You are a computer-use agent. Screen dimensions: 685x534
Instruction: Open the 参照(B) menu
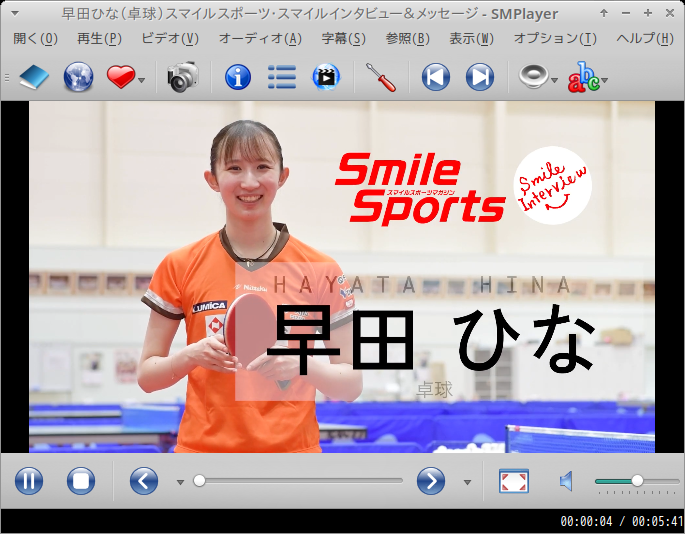click(408, 39)
